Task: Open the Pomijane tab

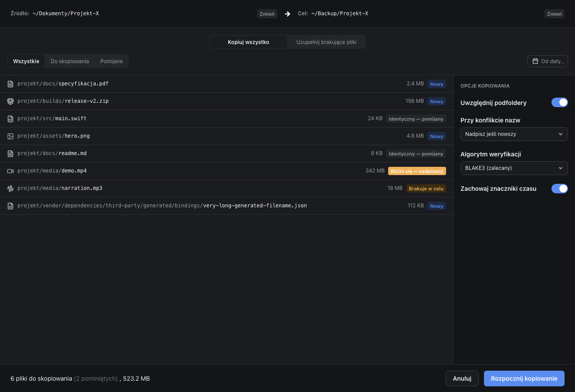Action: (112, 61)
